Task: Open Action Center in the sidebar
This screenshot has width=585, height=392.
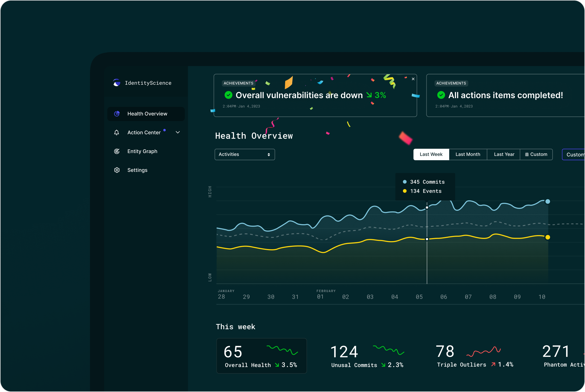Action: tap(146, 133)
